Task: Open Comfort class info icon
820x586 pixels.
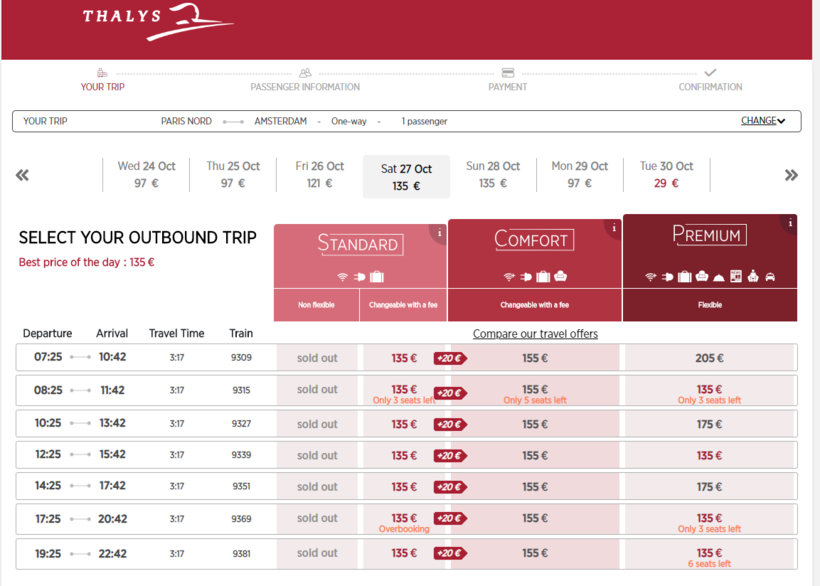Action: (614, 228)
